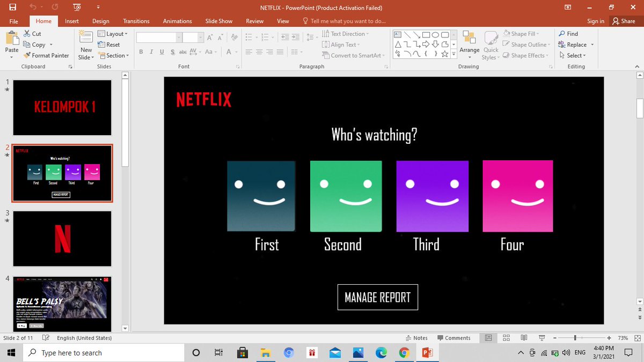Screen dimensions: 644x362
Task: Click the Notes button in status bar
Action: pyautogui.click(x=416, y=338)
